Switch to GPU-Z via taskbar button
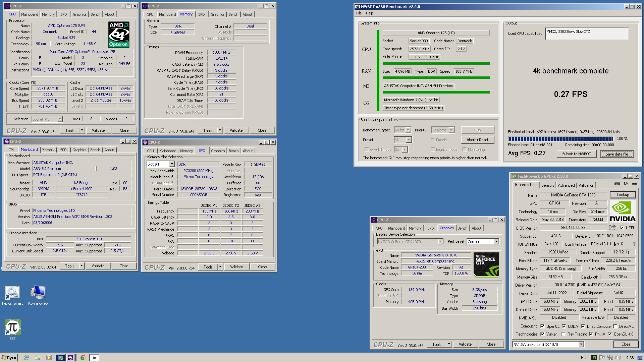The image size is (644, 362). click(x=60, y=358)
